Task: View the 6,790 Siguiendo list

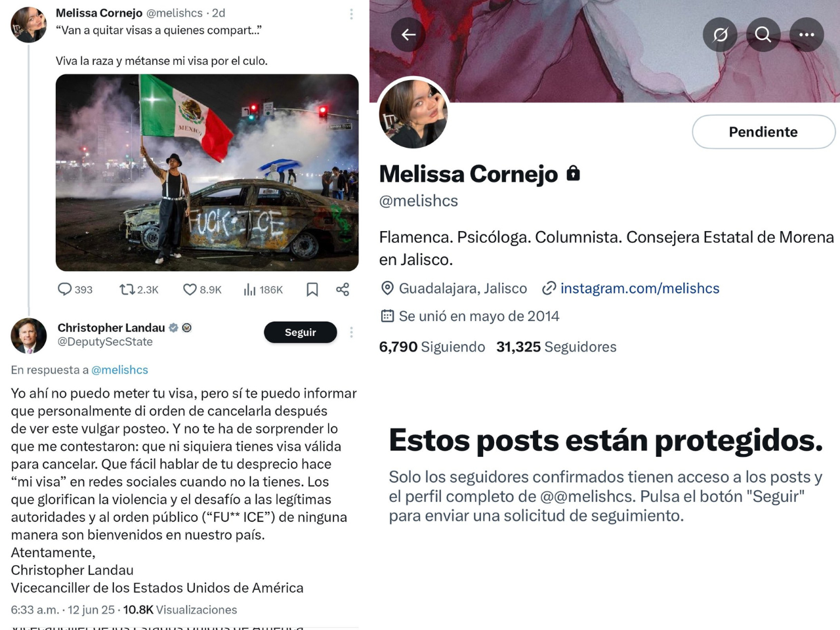Action: (432, 346)
